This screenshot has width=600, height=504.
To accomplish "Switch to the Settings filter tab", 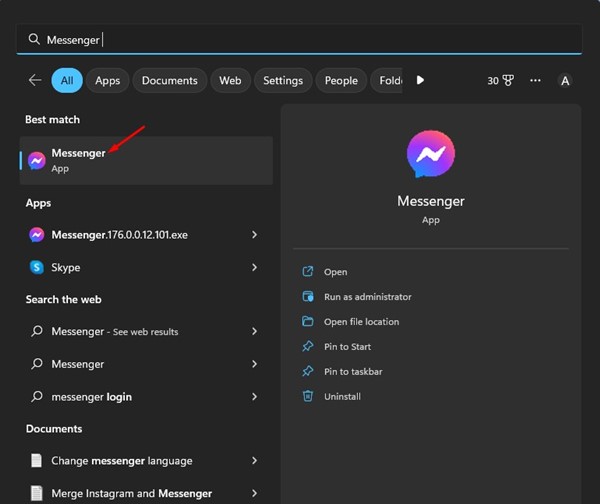I will tap(283, 80).
